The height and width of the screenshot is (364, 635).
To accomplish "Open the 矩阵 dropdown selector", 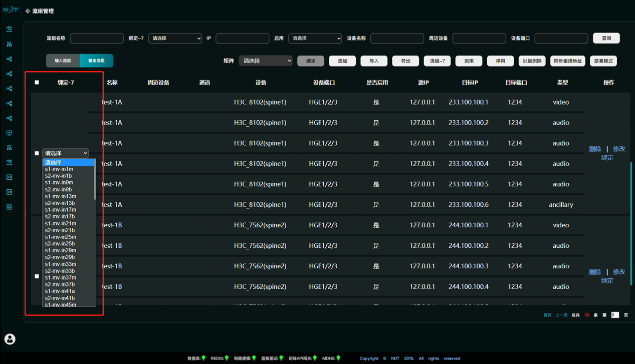I will click(x=266, y=61).
